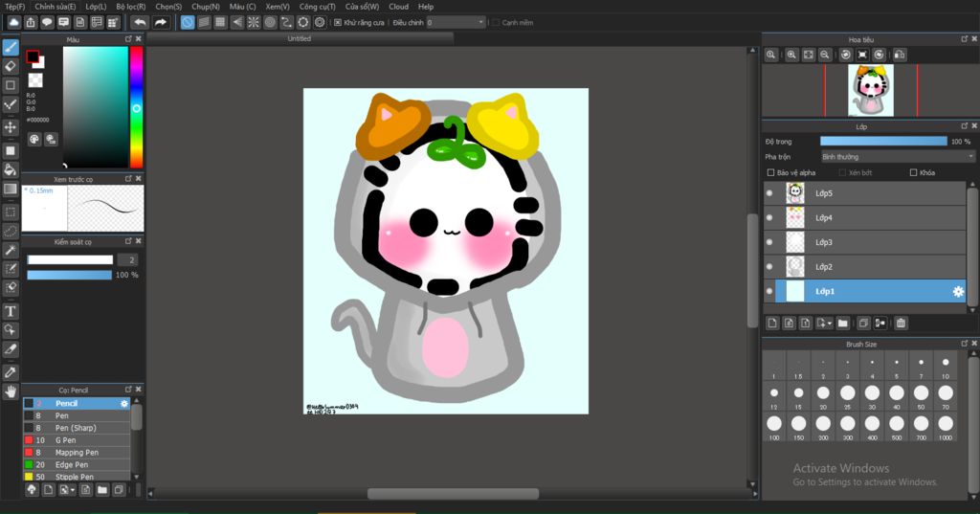Select the Bucket fill tool
The width and height of the screenshot is (980, 514).
click(x=10, y=169)
